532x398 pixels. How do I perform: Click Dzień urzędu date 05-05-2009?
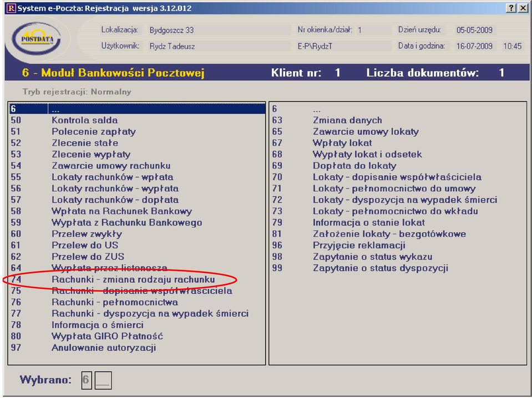[474, 30]
